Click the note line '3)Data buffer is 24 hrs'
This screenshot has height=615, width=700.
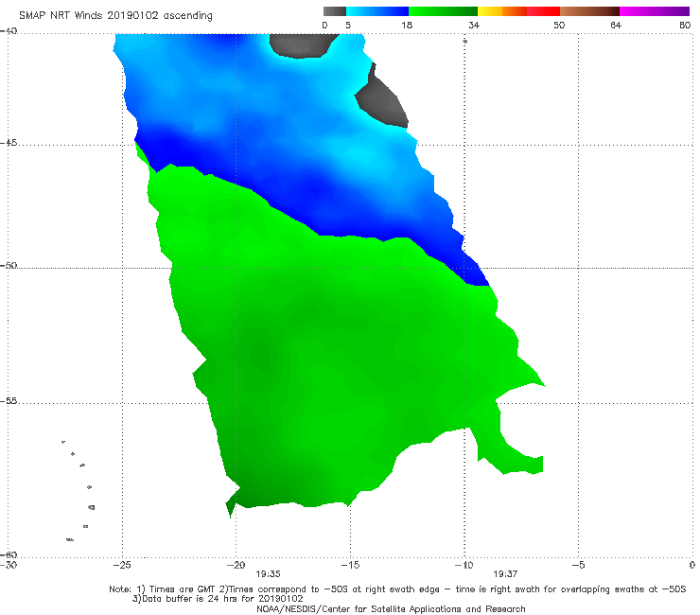click(218, 599)
